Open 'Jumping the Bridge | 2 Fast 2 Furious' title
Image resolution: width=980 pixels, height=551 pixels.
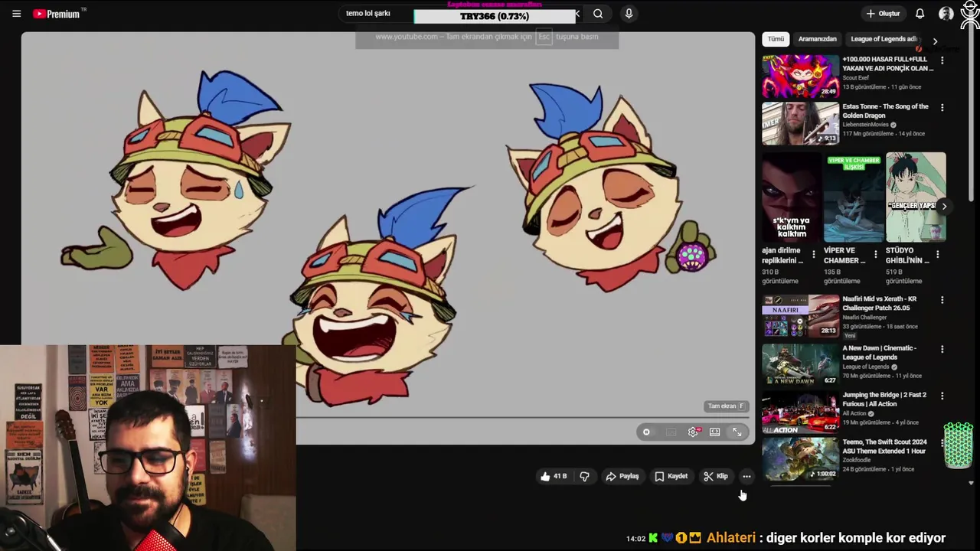(x=884, y=399)
